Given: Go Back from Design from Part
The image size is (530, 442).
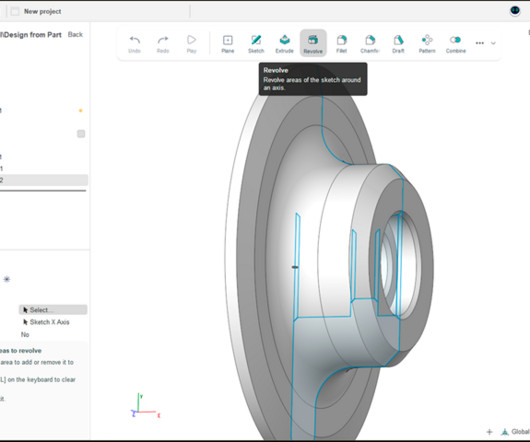Looking at the screenshot, I should (75, 34).
